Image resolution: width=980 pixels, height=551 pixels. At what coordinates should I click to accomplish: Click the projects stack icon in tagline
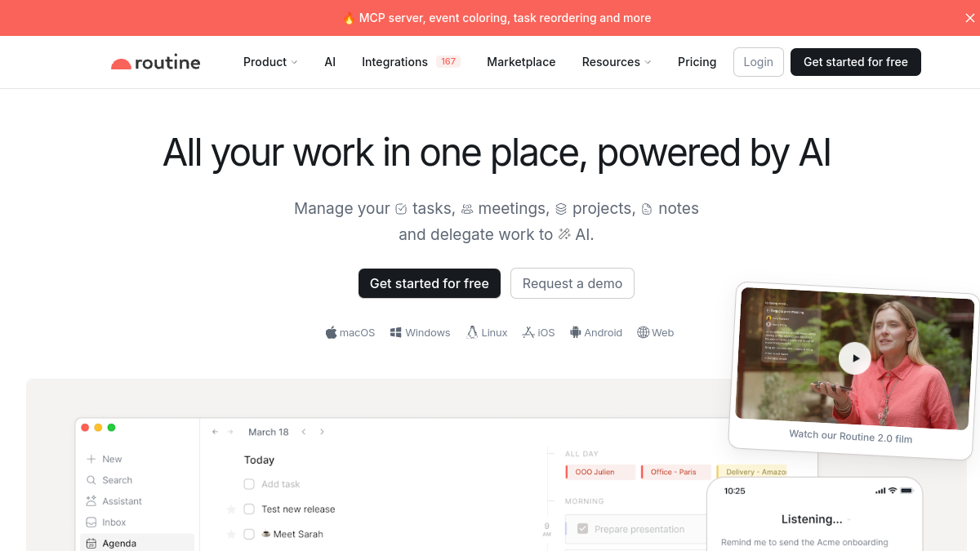561,209
